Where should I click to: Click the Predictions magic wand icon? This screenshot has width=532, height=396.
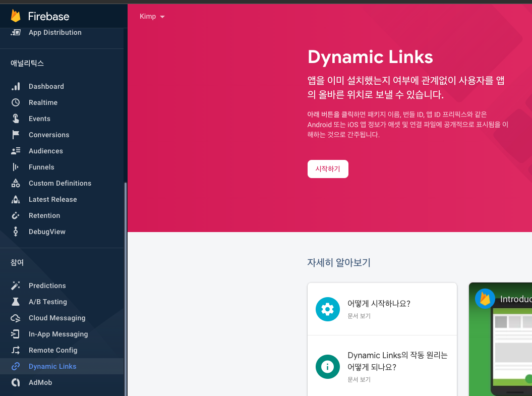16,286
